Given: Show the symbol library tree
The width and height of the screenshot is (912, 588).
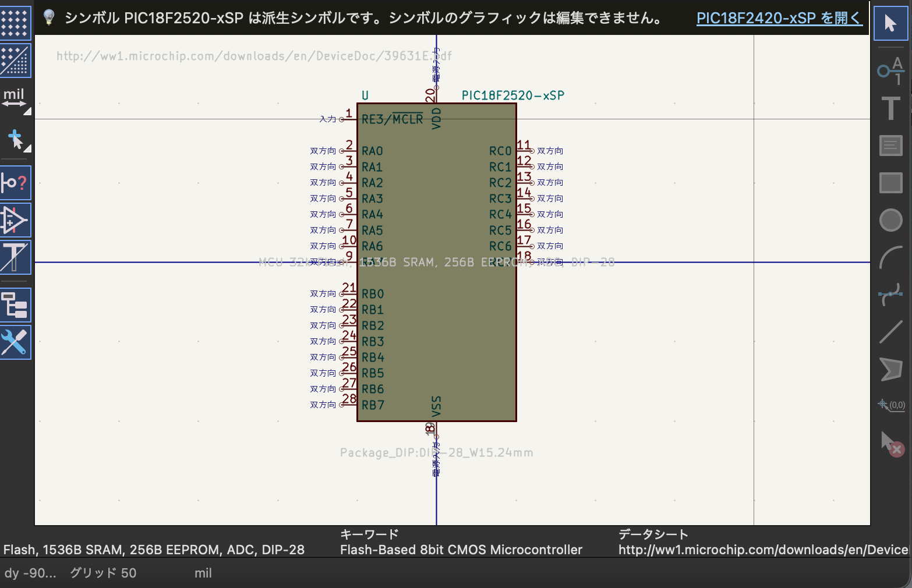Looking at the screenshot, I should (15, 305).
